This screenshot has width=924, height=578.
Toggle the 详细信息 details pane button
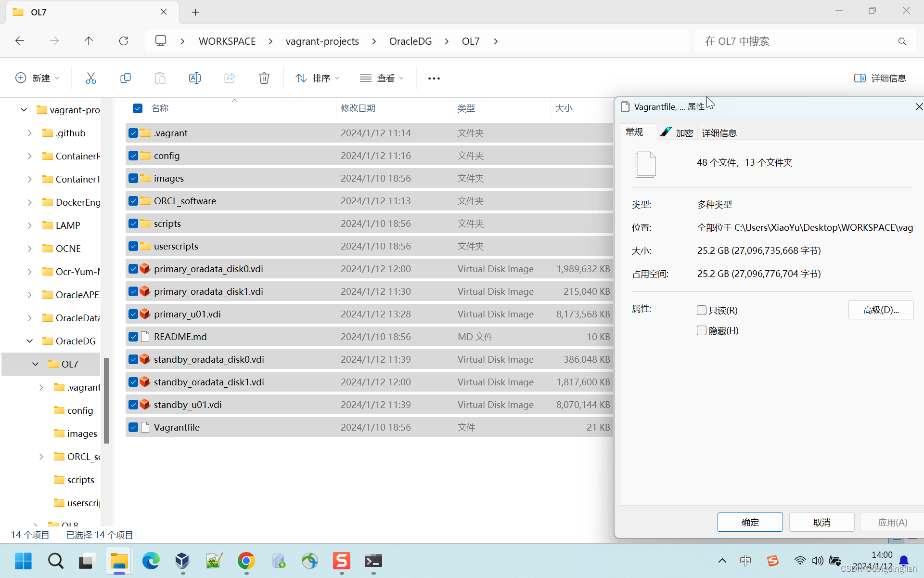[x=880, y=78]
